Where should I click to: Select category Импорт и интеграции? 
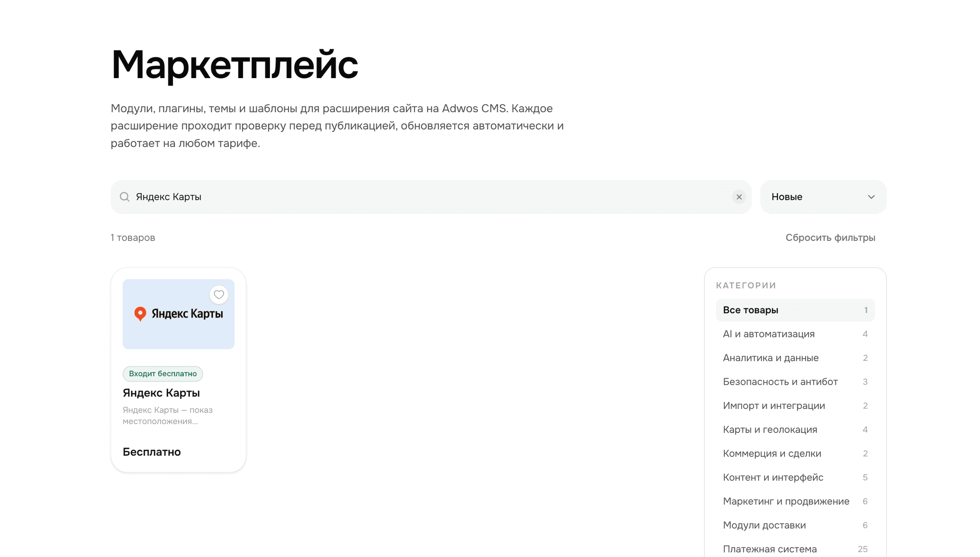pos(795,406)
